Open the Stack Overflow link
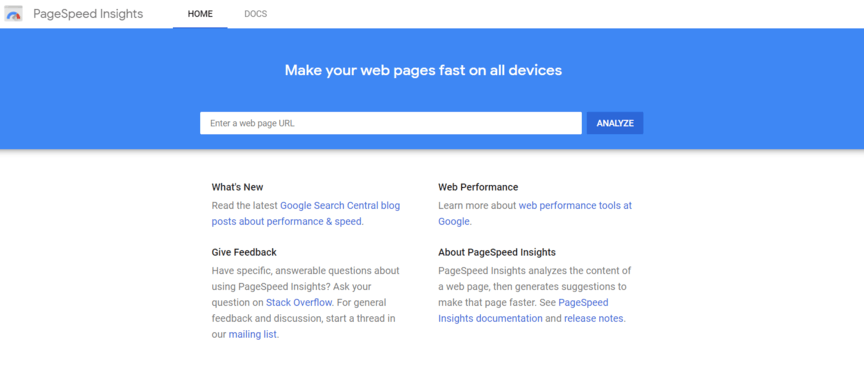 coord(299,302)
